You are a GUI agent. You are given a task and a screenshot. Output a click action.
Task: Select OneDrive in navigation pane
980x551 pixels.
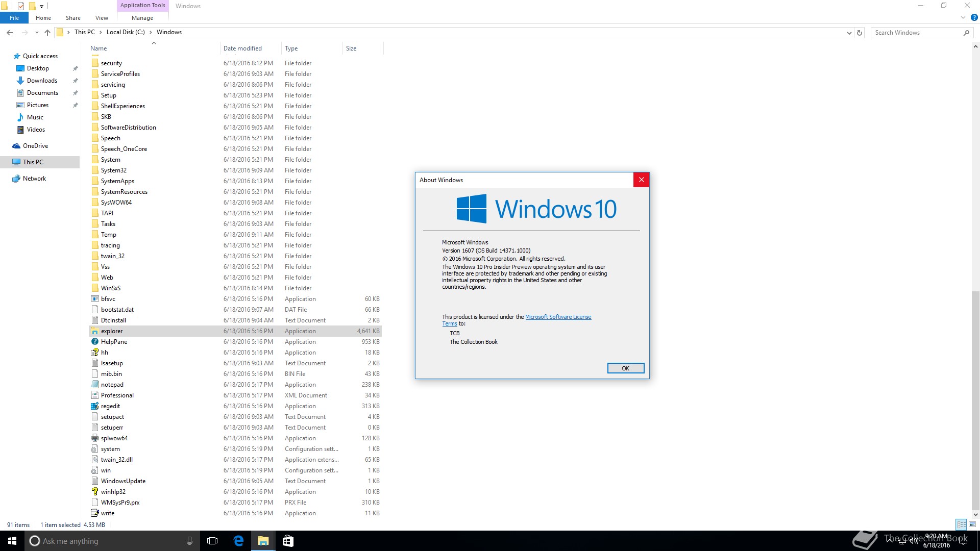pyautogui.click(x=35, y=146)
